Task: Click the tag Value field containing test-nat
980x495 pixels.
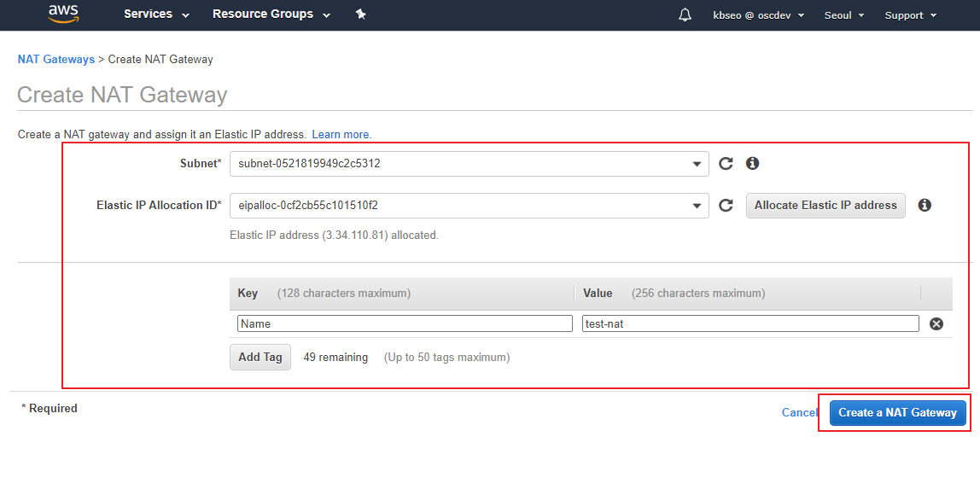Action: (x=750, y=323)
